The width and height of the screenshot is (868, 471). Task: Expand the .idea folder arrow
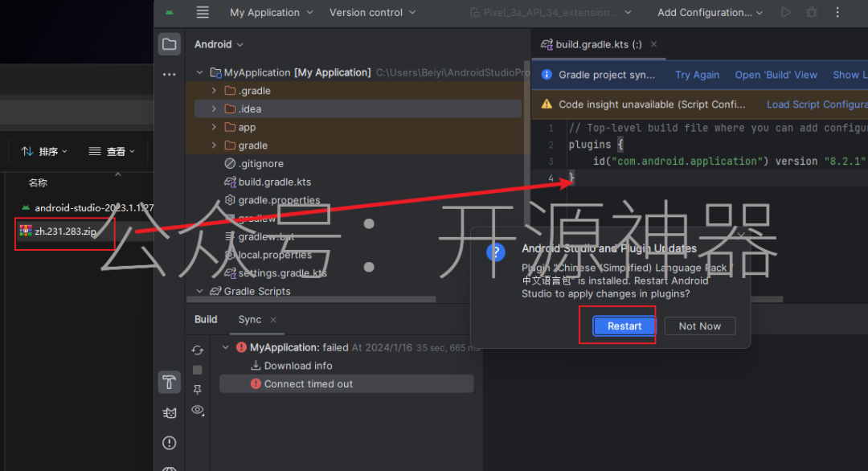(215, 109)
